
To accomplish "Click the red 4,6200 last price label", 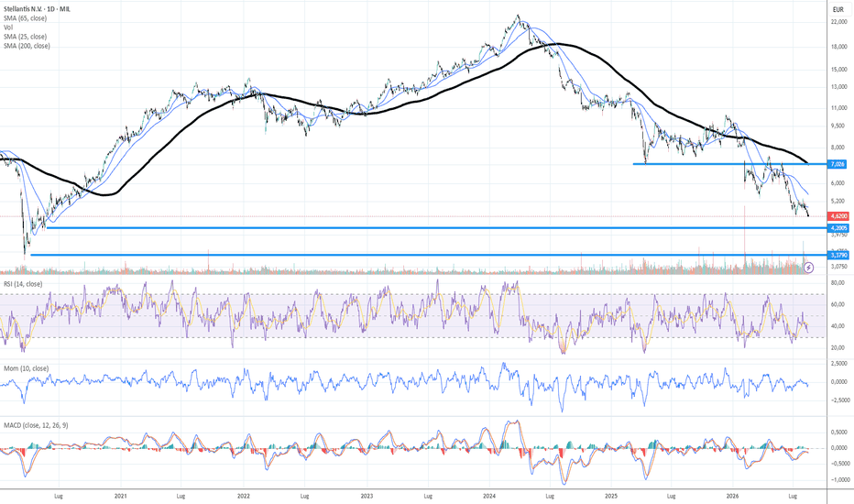I will 838,216.
